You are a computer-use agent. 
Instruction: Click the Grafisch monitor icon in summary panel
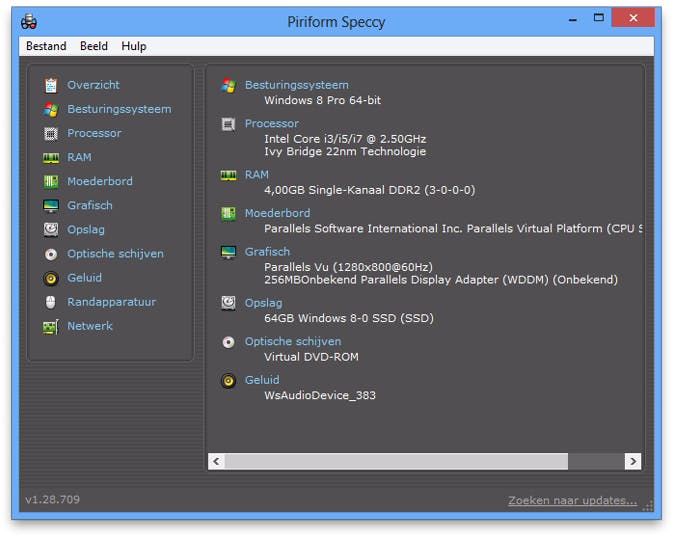tap(228, 252)
